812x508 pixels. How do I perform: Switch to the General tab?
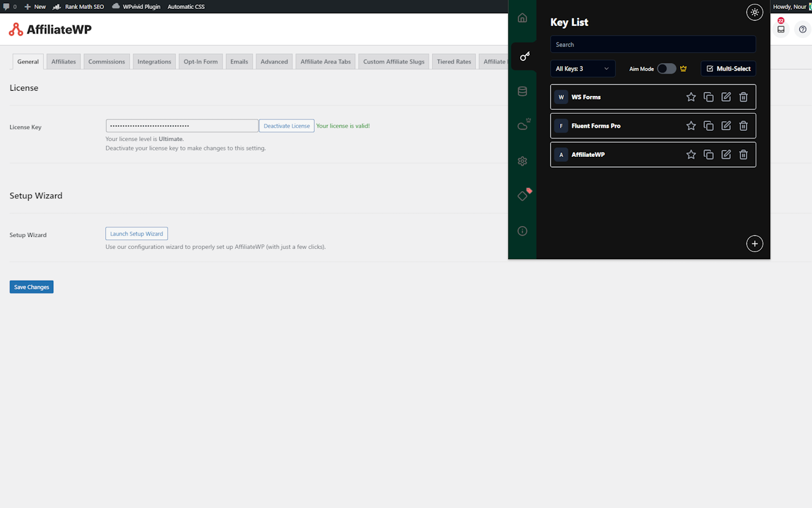[28, 62]
